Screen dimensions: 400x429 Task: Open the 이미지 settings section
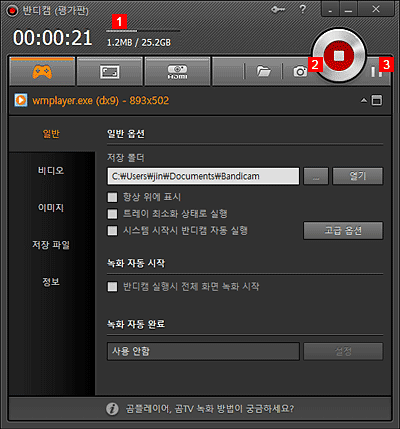[51, 208]
